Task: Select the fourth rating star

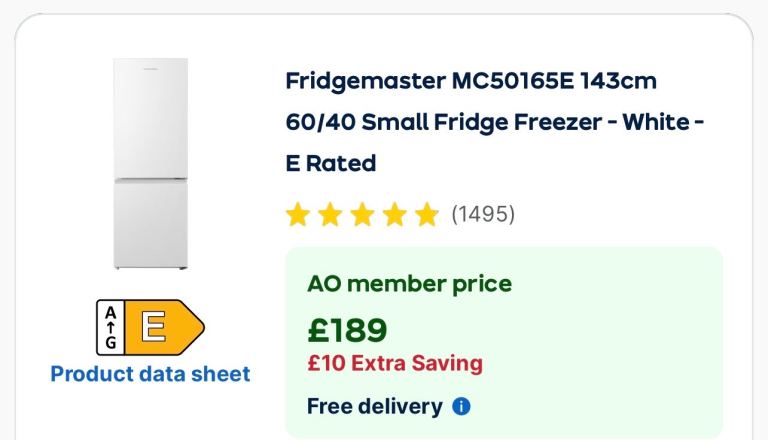Action: coord(394,214)
